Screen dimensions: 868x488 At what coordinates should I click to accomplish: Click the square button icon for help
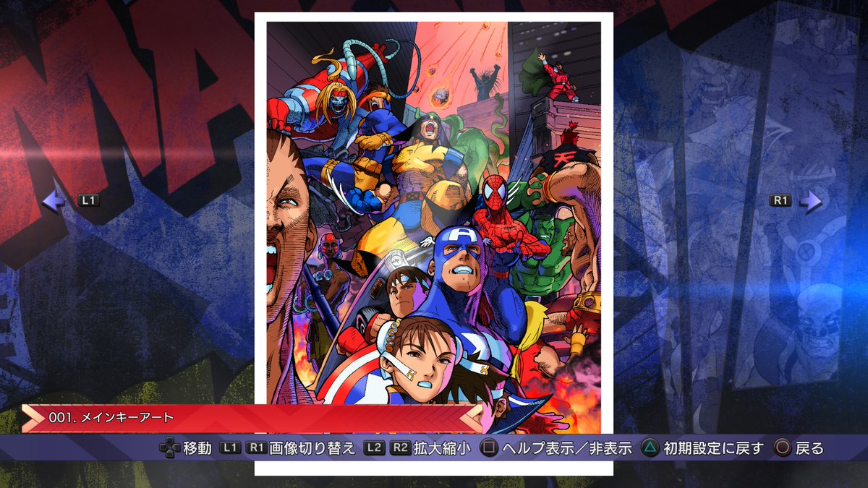490,448
